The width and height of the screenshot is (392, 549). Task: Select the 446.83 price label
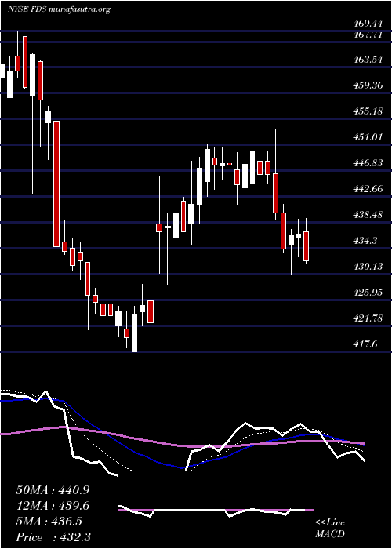click(x=367, y=163)
